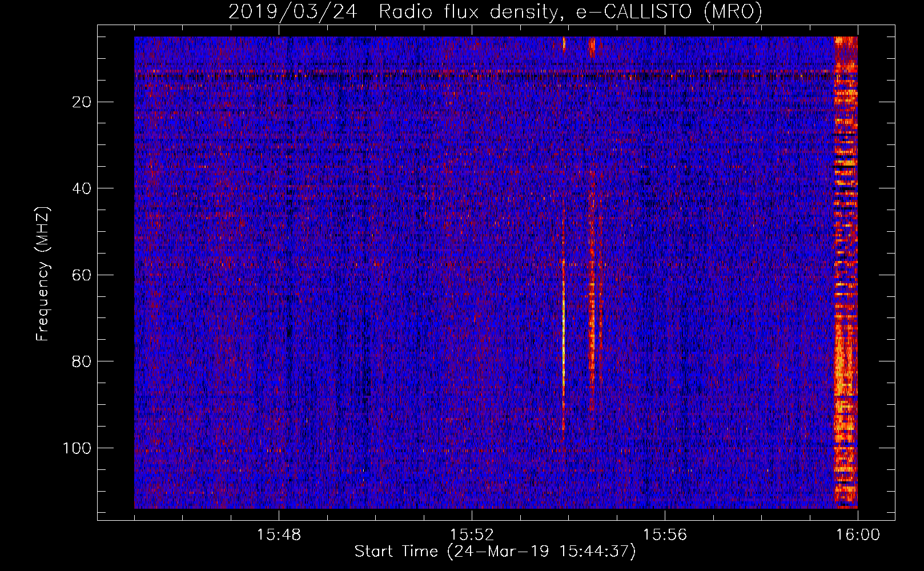Click the 20 MHz frequency tick label
The width and height of the screenshot is (924, 571).
pyautogui.click(x=82, y=102)
